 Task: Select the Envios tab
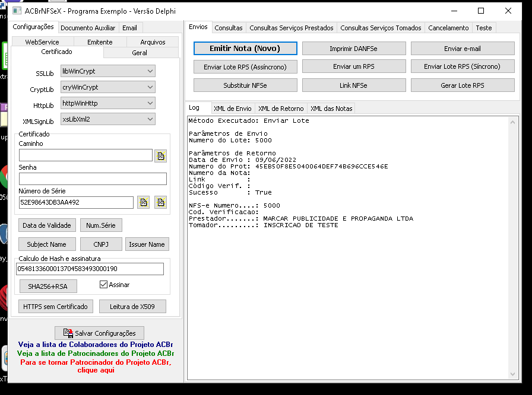click(198, 27)
